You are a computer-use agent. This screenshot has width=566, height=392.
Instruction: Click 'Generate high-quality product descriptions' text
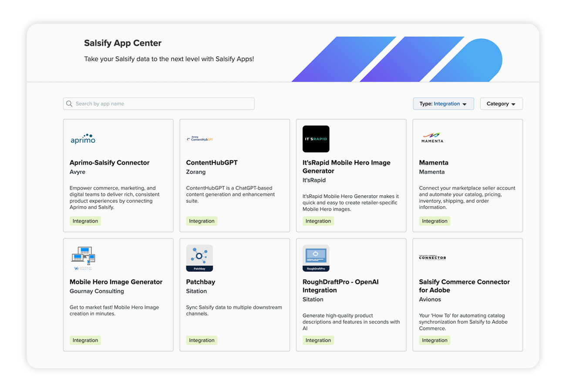351,322
